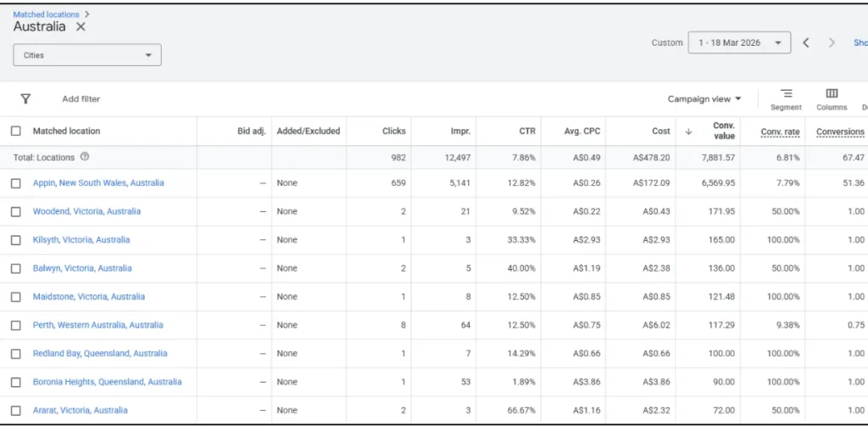Tick the Perth row checkbox

click(16, 325)
